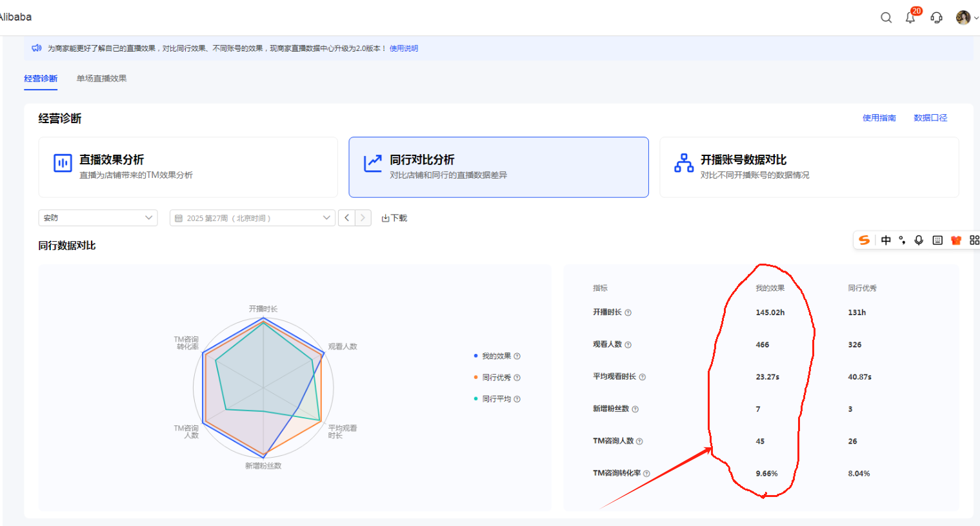
Task: Click my value 145.02h for 开播时长
Action: pos(770,313)
